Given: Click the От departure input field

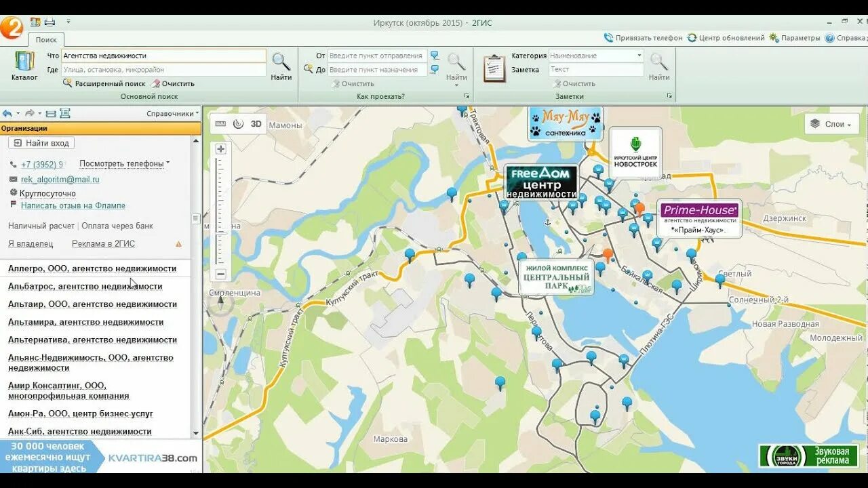Looking at the screenshot, I should pos(377,56).
